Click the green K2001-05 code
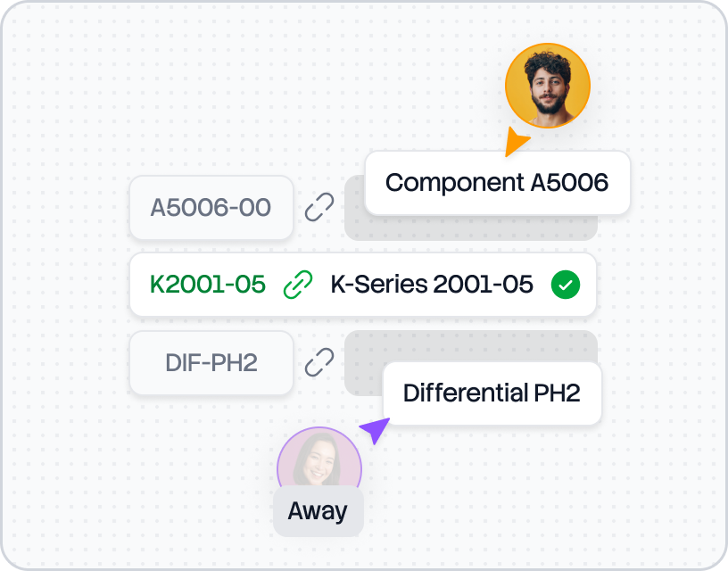 pos(208,285)
